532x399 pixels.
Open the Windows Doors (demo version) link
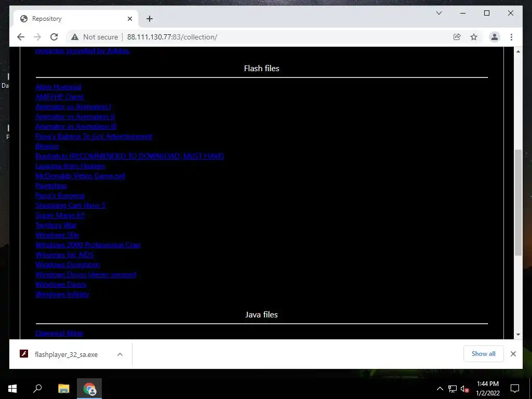[x=86, y=274]
